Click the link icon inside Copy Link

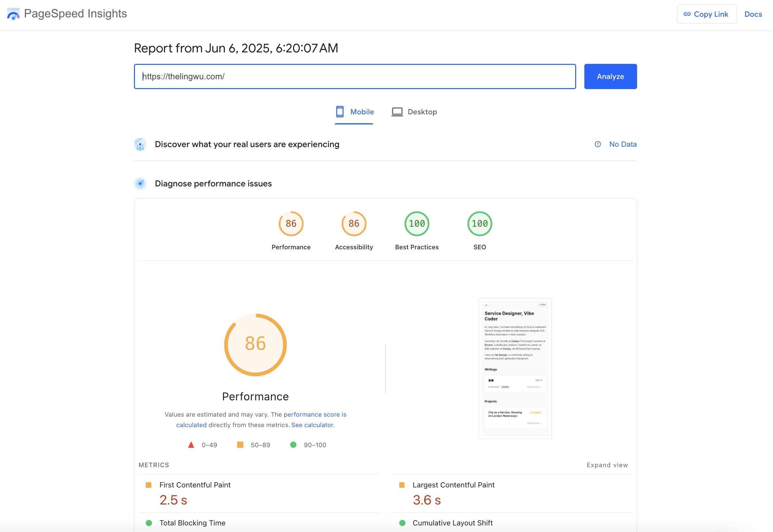(x=687, y=14)
